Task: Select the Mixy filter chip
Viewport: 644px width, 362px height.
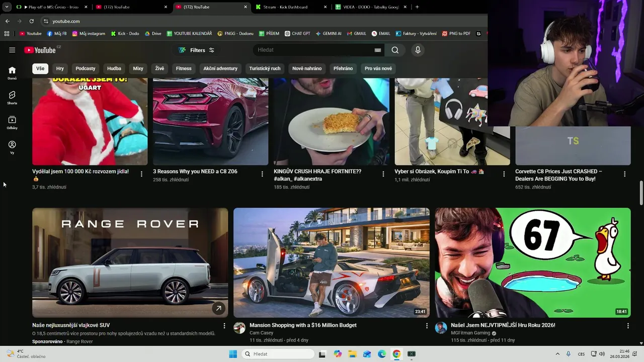Action: [138, 68]
